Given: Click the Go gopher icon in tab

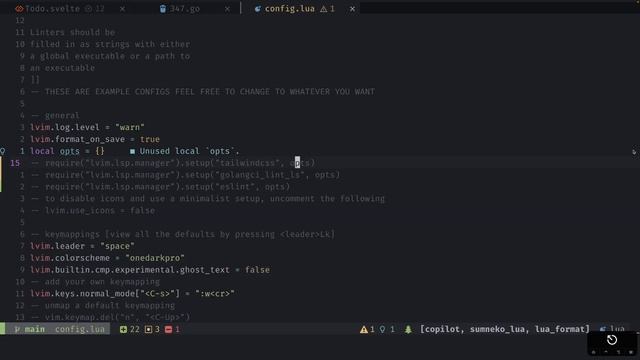Looking at the screenshot, I should 163,9.
